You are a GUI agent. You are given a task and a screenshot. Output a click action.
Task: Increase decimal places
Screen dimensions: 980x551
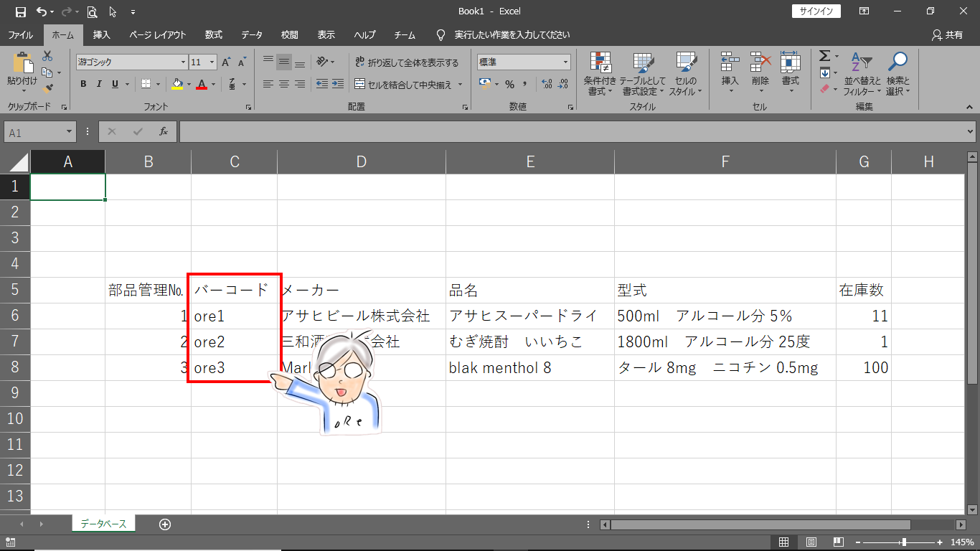(x=547, y=84)
